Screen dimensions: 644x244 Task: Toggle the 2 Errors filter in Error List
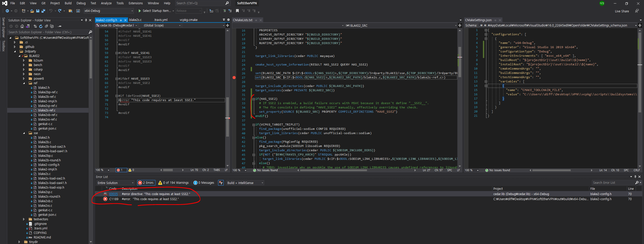point(146,182)
